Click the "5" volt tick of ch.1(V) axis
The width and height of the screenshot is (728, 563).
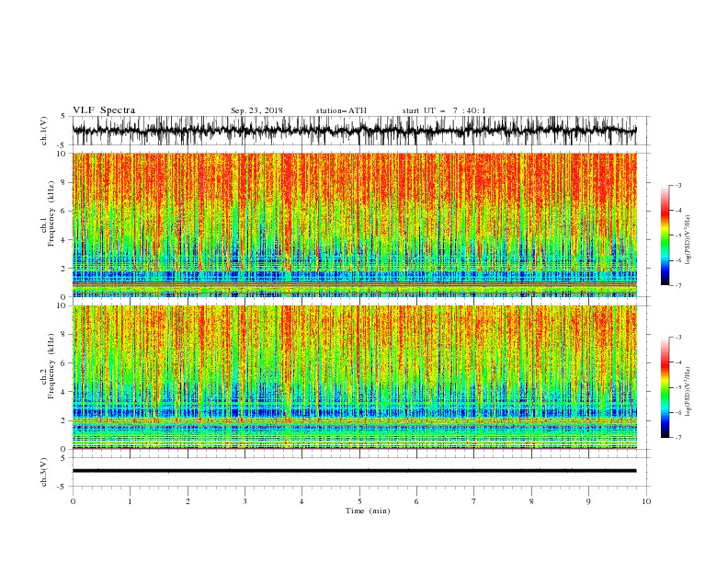[x=64, y=117]
